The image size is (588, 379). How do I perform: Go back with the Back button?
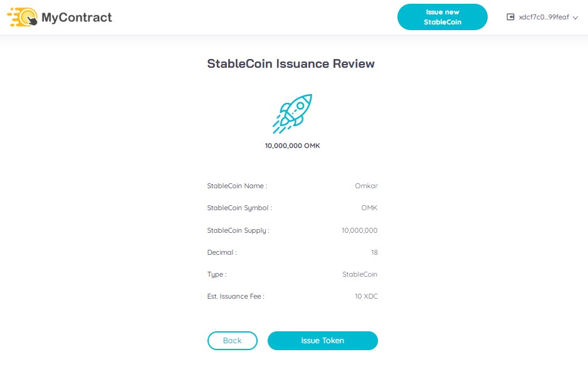(232, 340)
